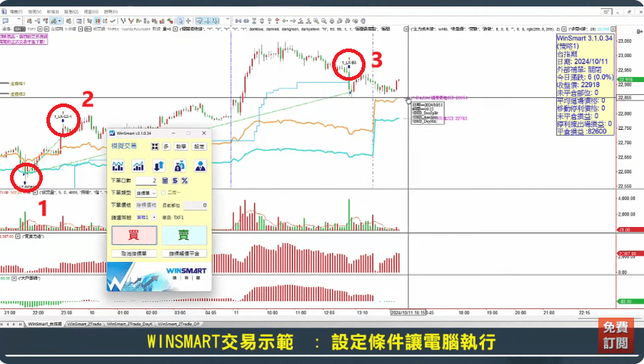
Task: Open dropdown arrow beside highlighted drawing tool
Action: pyautogui.click(x=59, y=21)
